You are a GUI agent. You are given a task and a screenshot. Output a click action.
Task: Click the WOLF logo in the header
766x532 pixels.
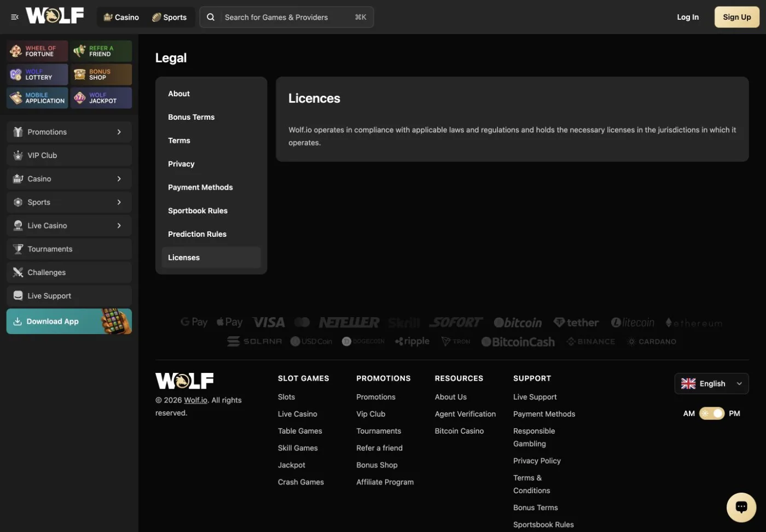(x=55, y=16)
